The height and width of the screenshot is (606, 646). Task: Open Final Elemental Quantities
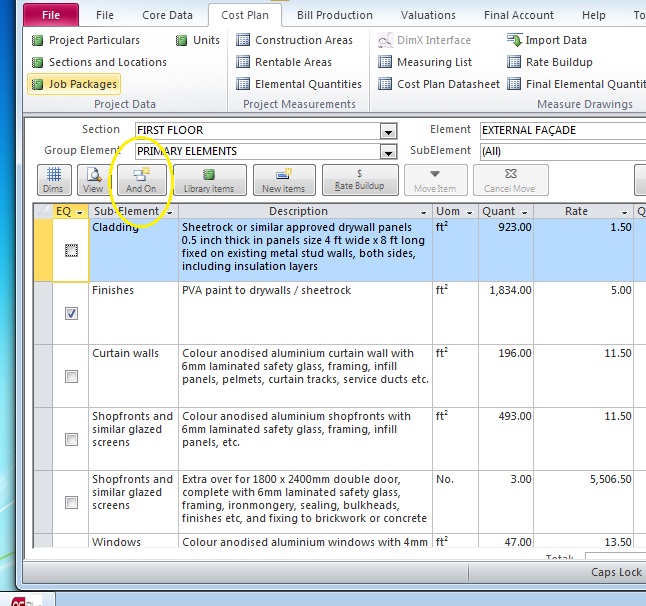tap(576, 84)
